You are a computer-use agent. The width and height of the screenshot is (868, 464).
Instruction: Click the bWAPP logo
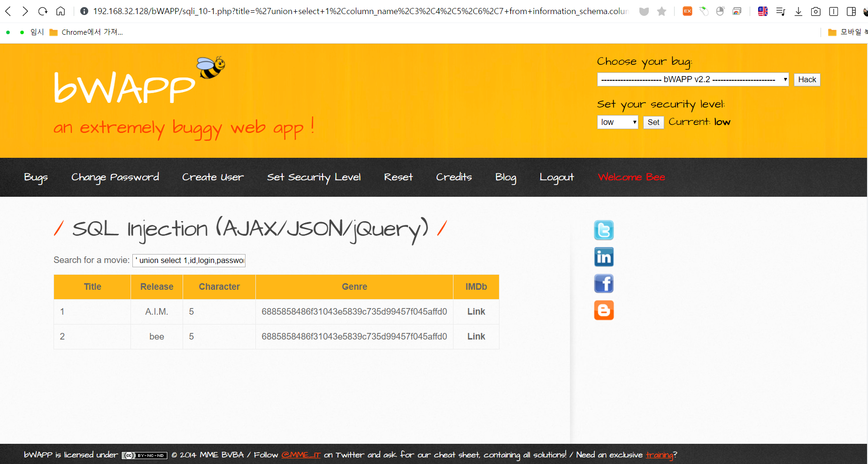(124, 88)
